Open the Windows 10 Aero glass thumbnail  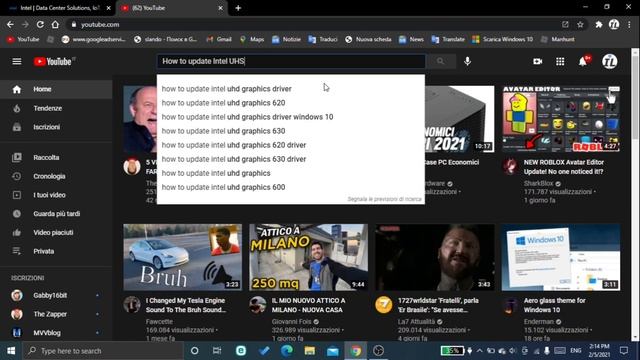561,257
